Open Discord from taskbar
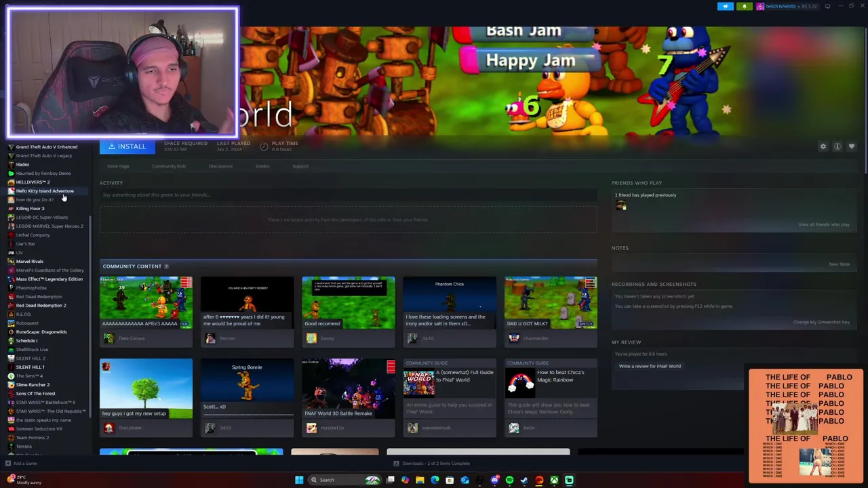The width and height of the screenshot is (868, 488). point(495,480)
